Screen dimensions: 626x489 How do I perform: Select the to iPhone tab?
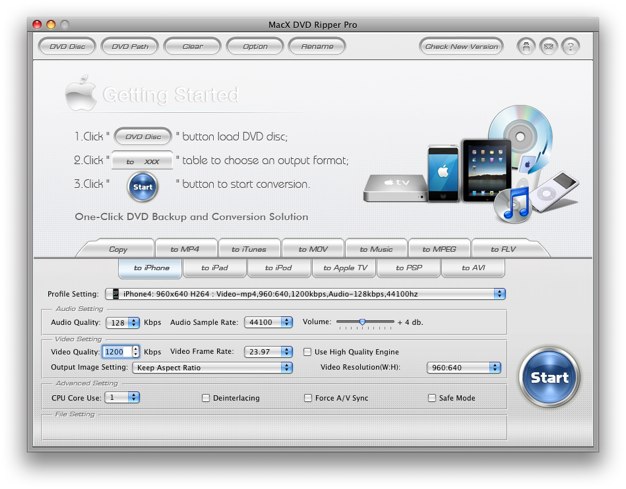click(151, 268)
